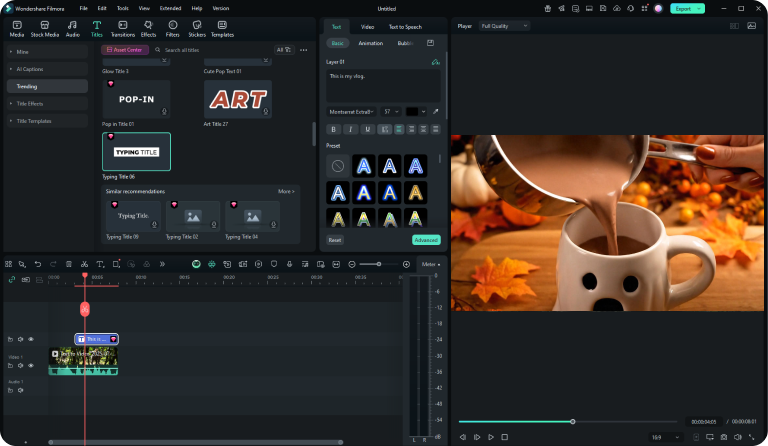Screen dimensions: 768x446
Task: Open the font family Montserrat dropdown
Action: [x=351, y=112]
